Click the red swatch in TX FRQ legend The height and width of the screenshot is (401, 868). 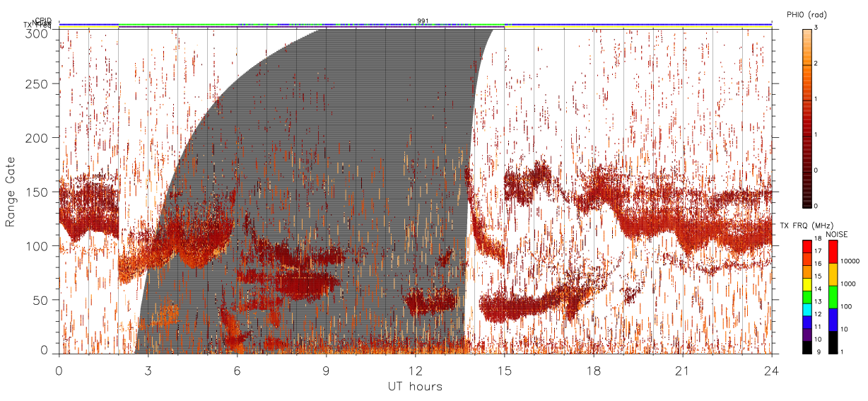click(807, 247)
